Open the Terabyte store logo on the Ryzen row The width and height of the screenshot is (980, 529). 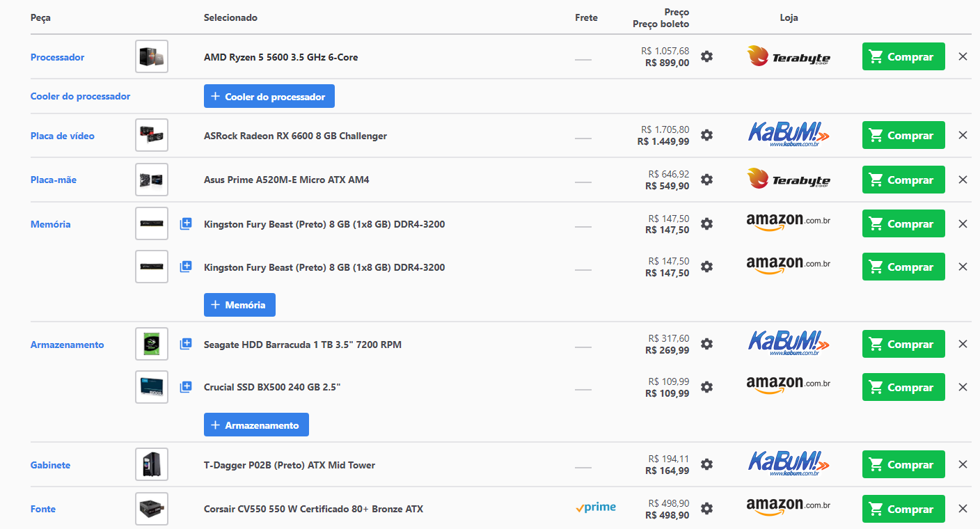click(789, 56)
